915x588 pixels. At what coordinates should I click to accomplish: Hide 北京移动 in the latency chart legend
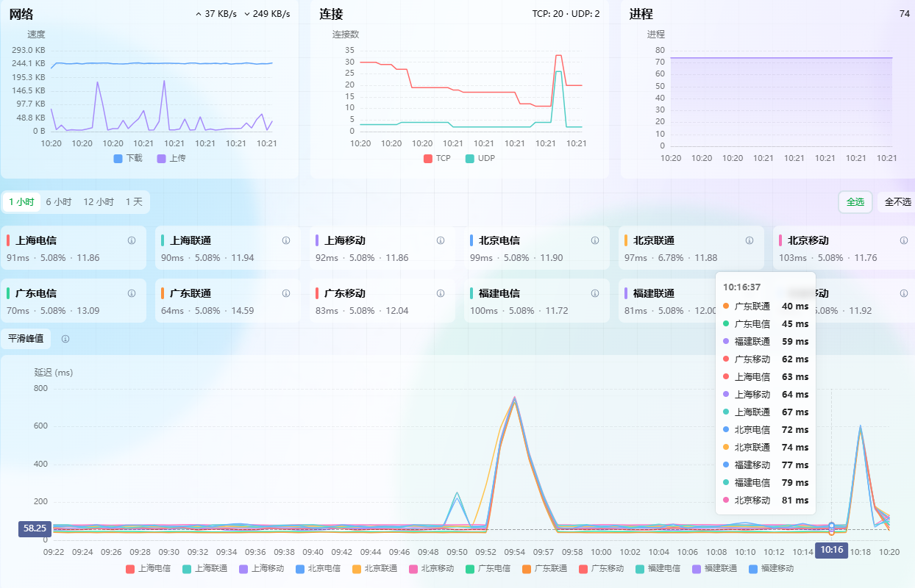[431, 568]
